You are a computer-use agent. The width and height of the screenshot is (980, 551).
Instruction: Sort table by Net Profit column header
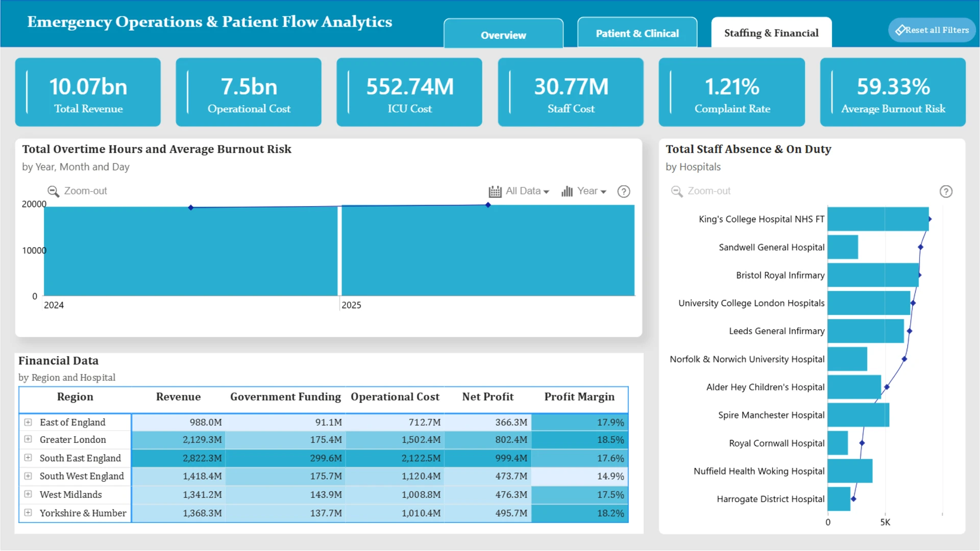(x=487, y=397)
